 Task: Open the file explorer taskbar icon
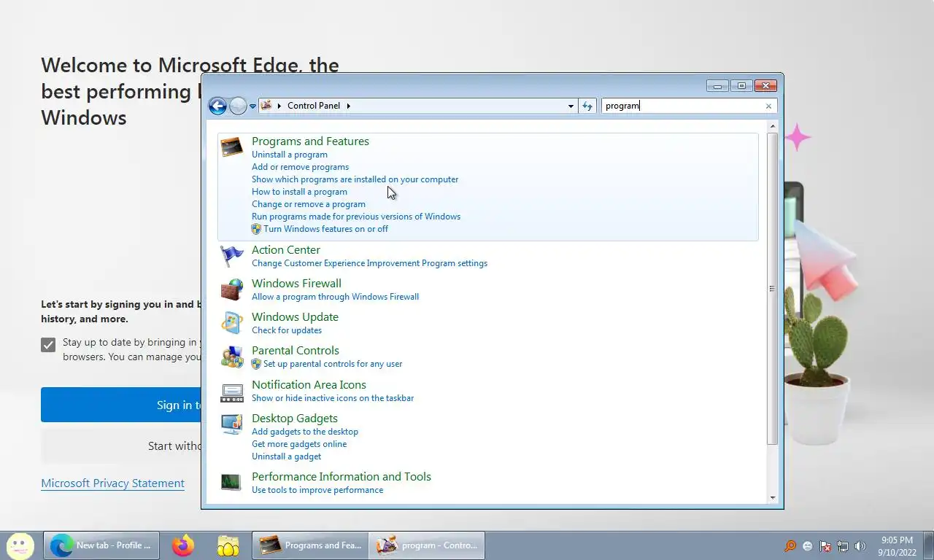tap(228, 545)
